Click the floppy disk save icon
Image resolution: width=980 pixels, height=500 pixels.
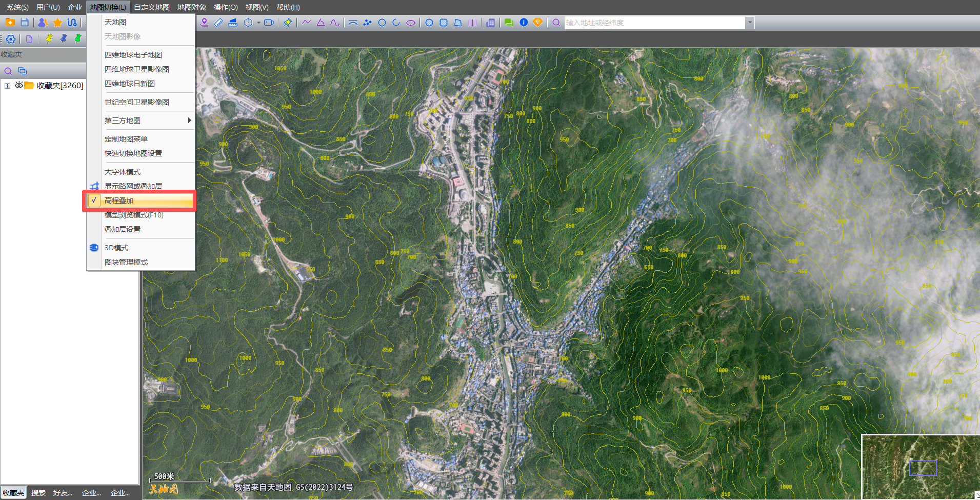coord(25,23)
